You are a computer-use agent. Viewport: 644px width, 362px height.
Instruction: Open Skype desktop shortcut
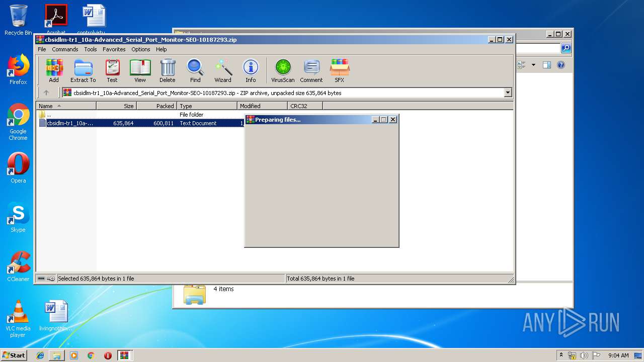(18, 217)
